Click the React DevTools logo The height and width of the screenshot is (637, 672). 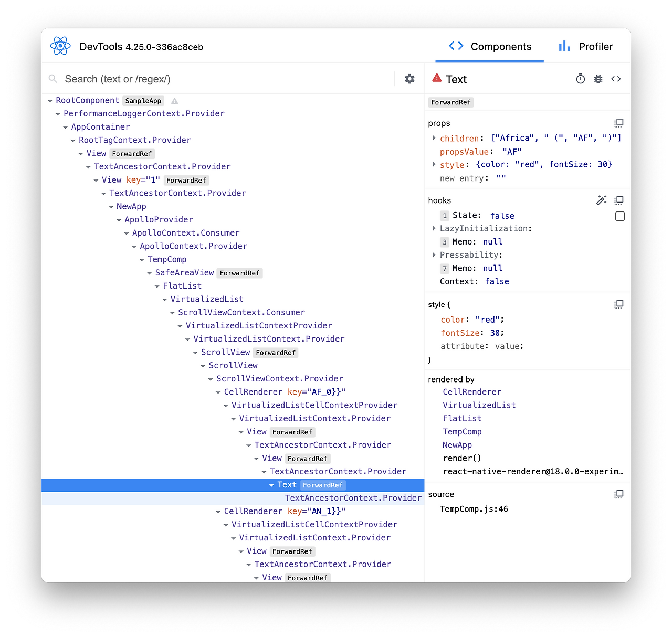pos(60,46)
